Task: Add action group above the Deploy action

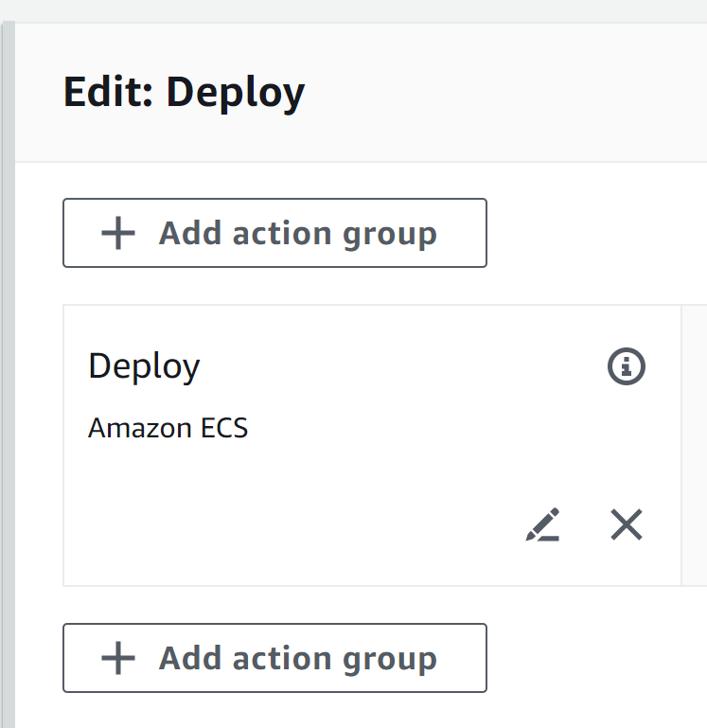Action: [274, 233]
